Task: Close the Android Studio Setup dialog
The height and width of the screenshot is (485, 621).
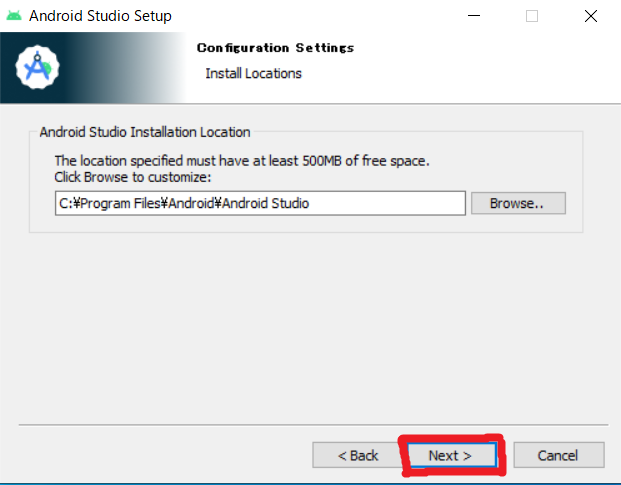Action: (591, 16)
